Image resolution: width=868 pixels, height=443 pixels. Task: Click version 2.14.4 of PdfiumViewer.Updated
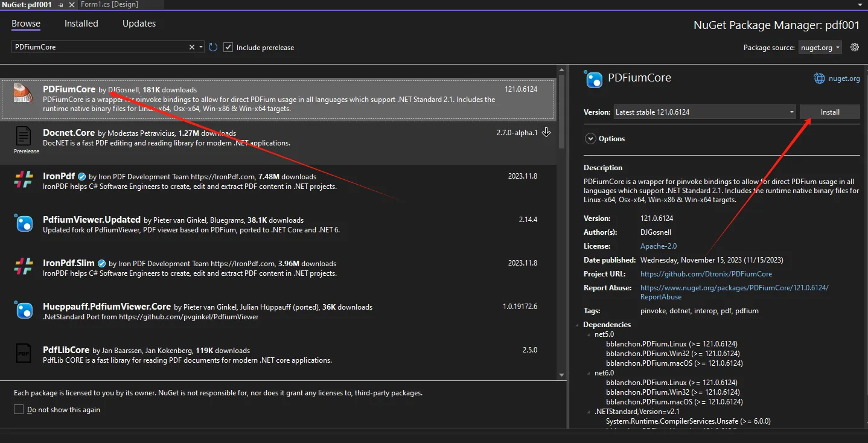coord(528,220)
